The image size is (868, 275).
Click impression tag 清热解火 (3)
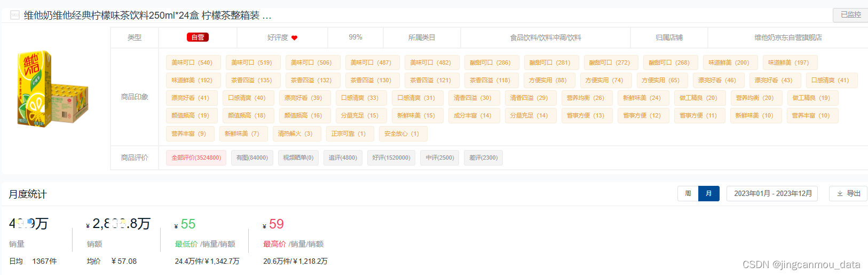pos(297,133)
